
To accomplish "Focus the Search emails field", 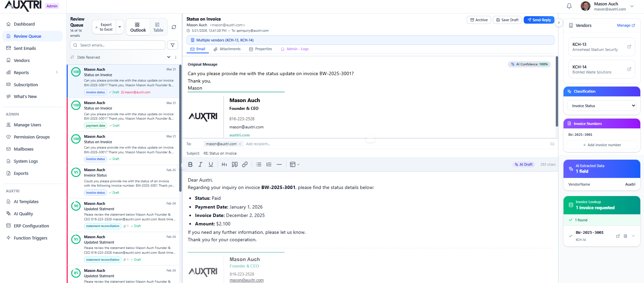I will [118, 45].
